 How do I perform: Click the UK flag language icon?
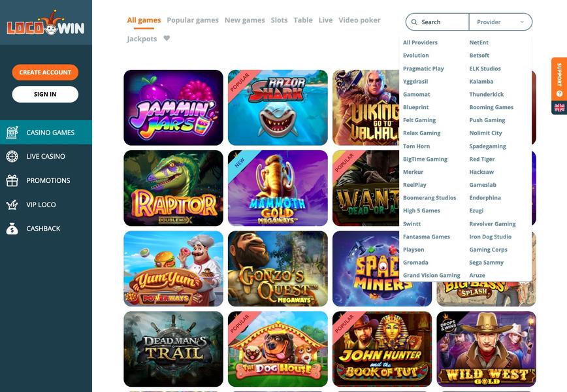point(559,107)
